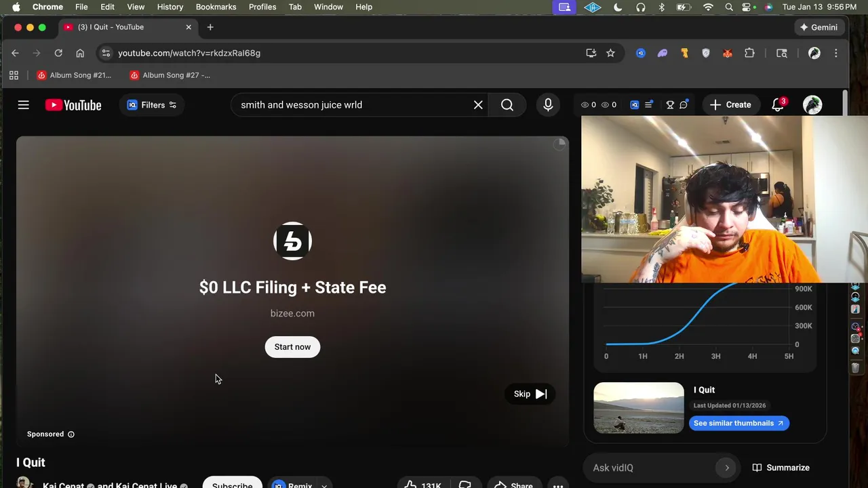Viewport: 868px width, 488px height.
Task: Open Wi-Fi status in menu bar
Action: pos(708,7)
